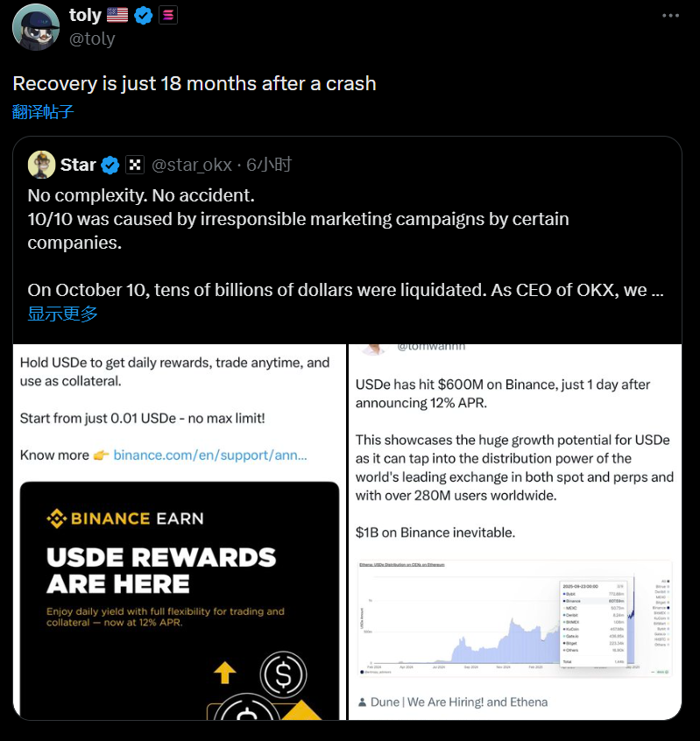Click the US flag emoji beside toly

117,16
